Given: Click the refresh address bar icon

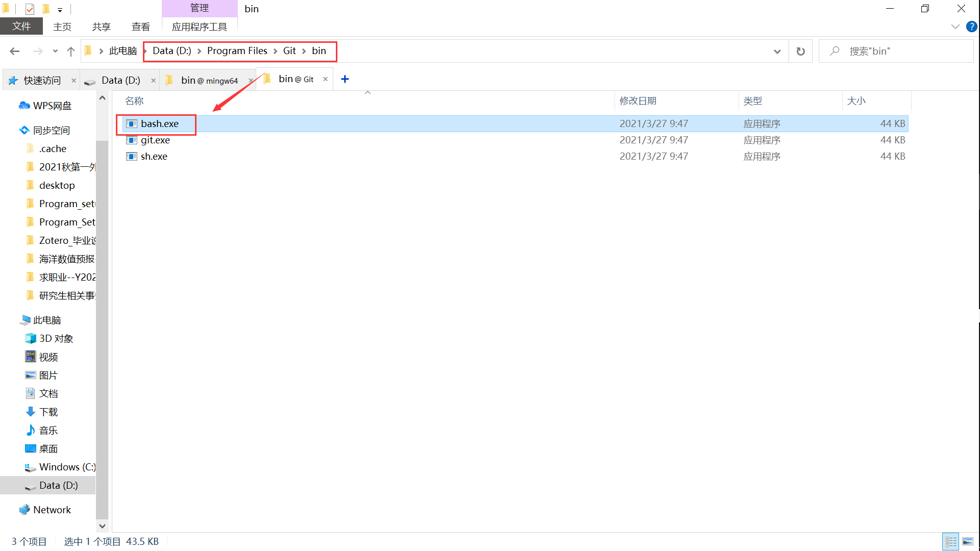Looking at the screenshot, I should (800, 51).
